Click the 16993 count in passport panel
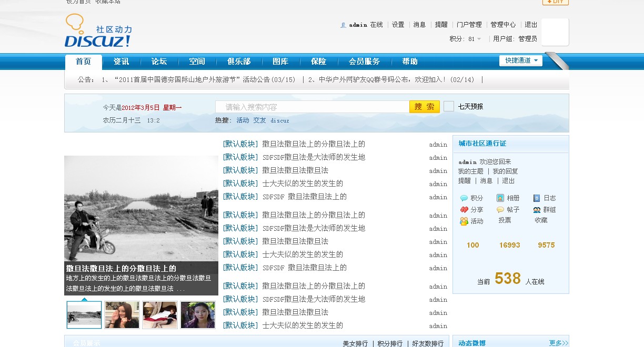The height and width of the screenshot is (347, 644). 509,245
